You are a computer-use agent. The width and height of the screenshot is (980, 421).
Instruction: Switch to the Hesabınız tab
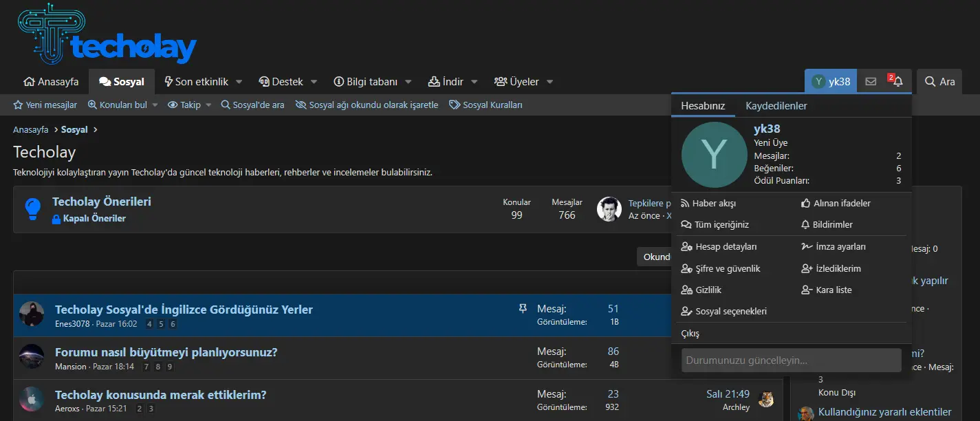pyautogui.click(x=703, y=106)
